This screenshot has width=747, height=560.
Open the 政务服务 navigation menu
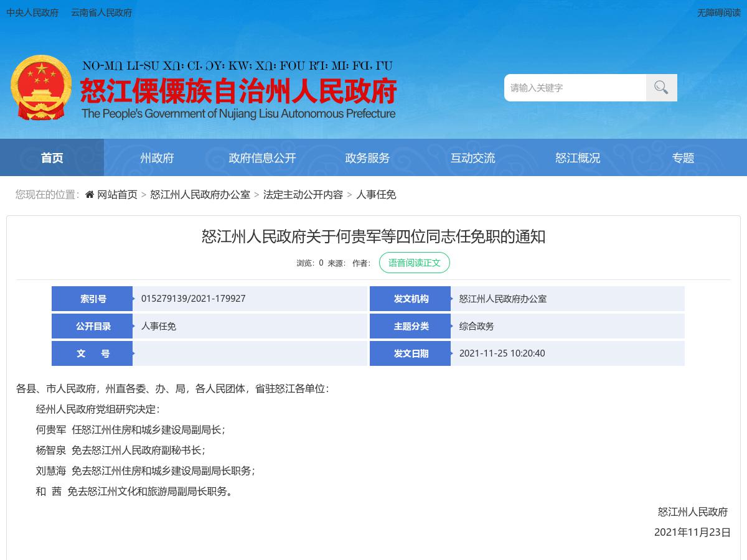[x=367, y=157]
